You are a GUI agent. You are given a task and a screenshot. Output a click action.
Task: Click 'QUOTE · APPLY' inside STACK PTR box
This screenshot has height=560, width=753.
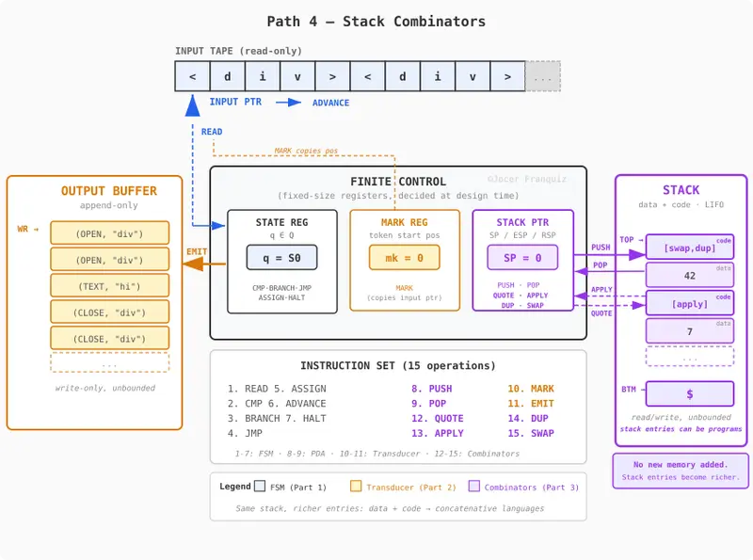tap(521, 296)
